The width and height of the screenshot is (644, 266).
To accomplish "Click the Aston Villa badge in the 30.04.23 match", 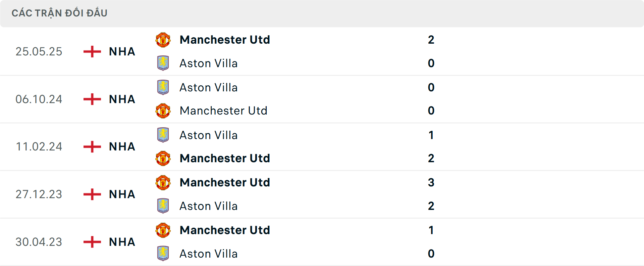I will (163, 254).
